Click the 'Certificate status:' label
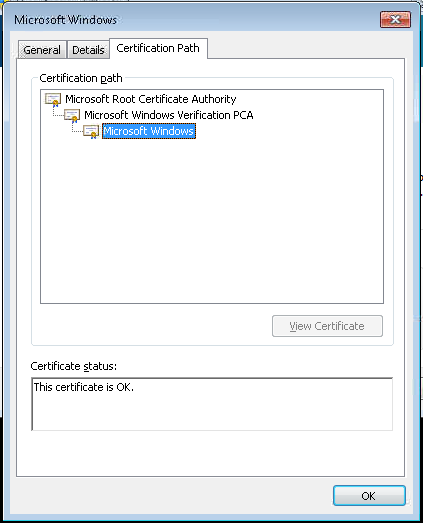 74,366
